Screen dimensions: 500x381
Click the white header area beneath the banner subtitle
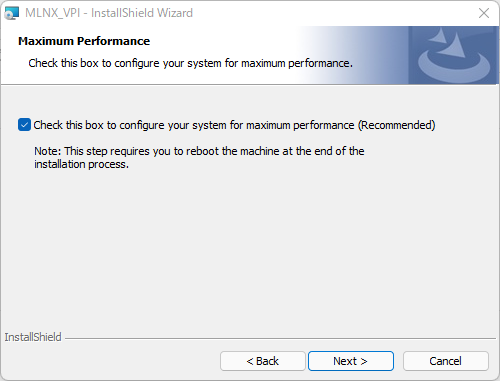150,77
